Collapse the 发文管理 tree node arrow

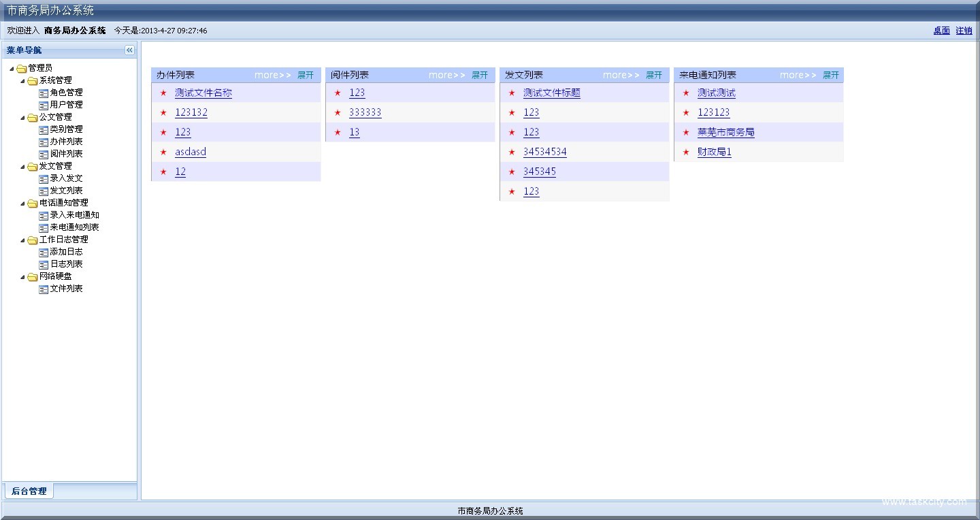point(22,167)
